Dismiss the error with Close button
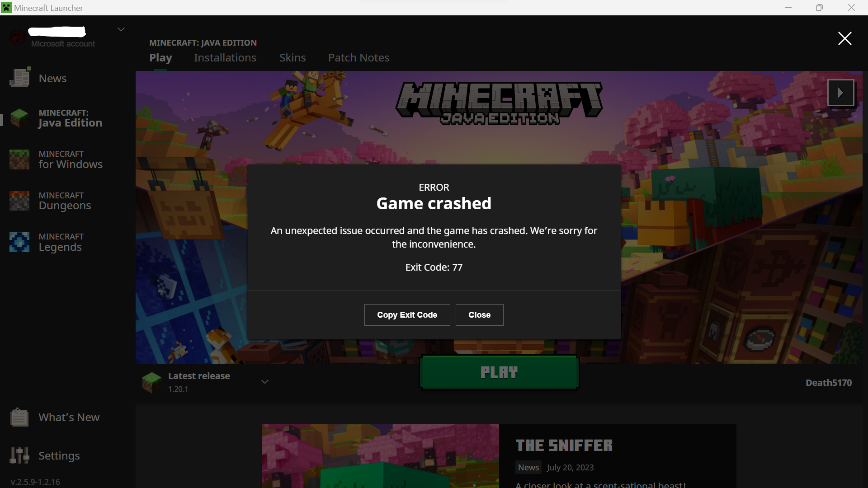This screenshot has height=488, width=868. point(479,315)
